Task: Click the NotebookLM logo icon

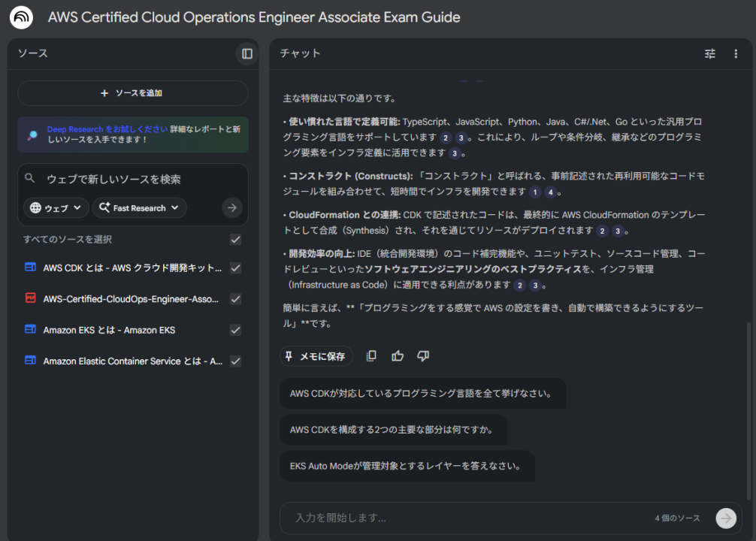Action: pos(21,17)
